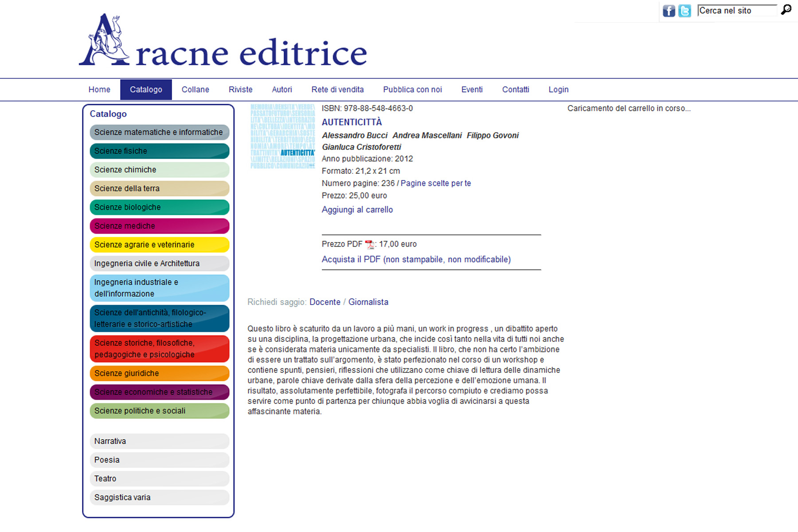Open the Autori menu item
The height and width of the screenshot is (532, 798).
282,90
